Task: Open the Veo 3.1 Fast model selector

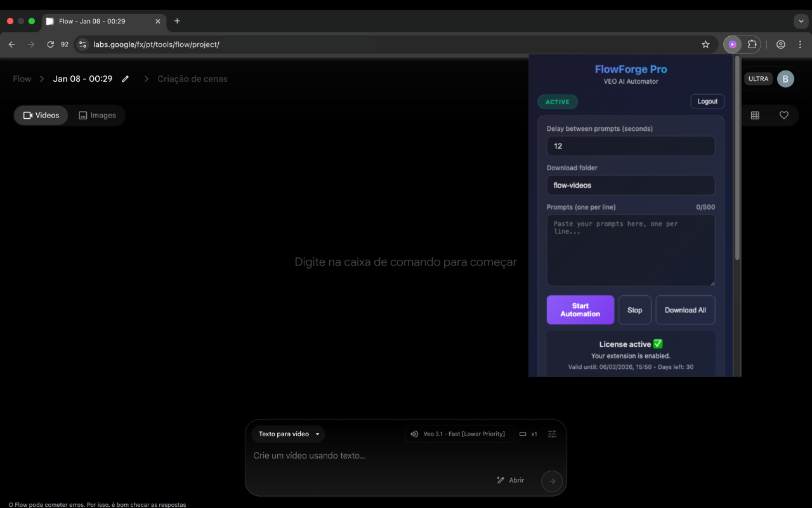Action: pos(459,434)
